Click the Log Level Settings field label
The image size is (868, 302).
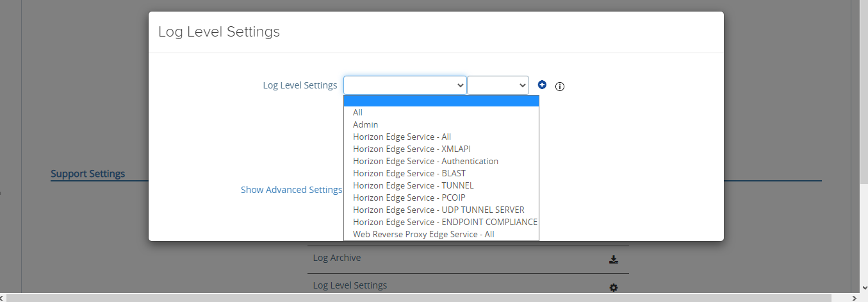[300, 85]
